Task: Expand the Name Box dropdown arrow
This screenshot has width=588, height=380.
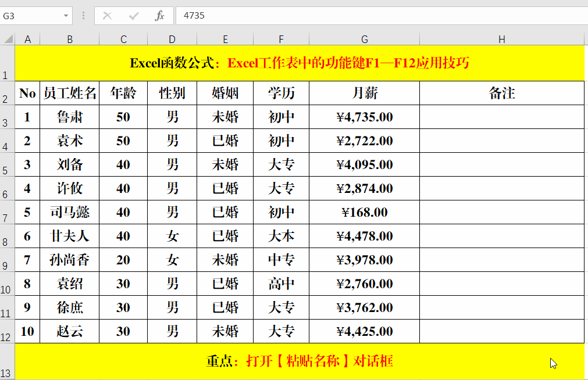Action: point(66,16)
